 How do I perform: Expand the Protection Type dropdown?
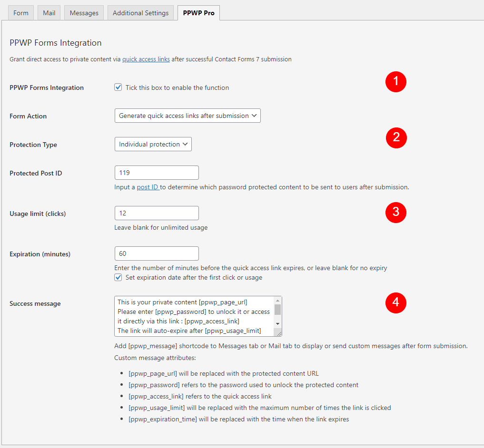click(153, 144)
